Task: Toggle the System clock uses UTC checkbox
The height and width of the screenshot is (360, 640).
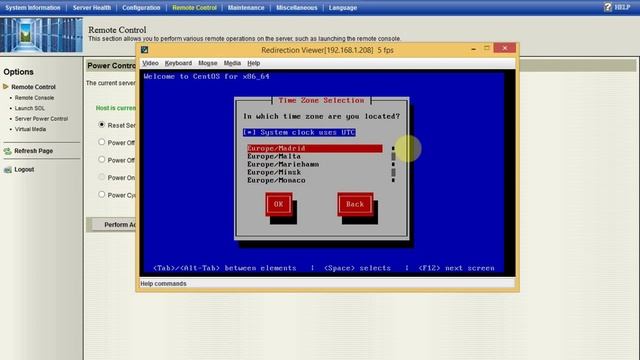Action: pos(299,132)
